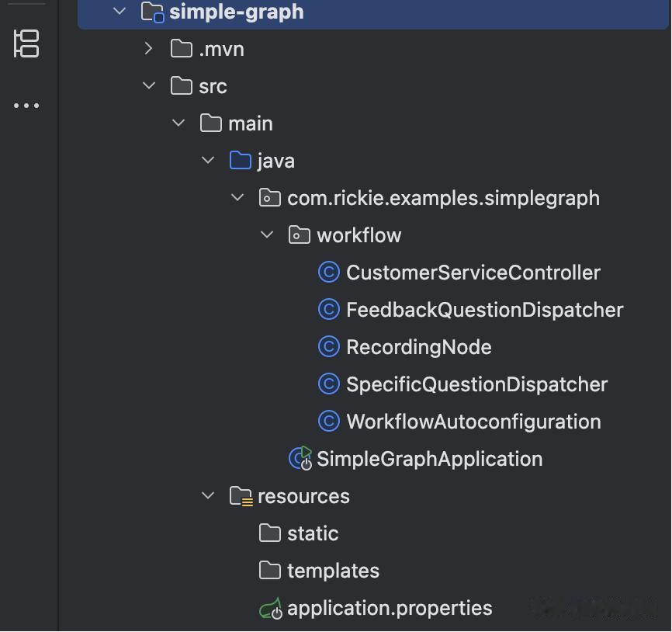This screenshot has width=672, height=632.
Task: Open the Structure tool window icon
Action: [26, 43]
